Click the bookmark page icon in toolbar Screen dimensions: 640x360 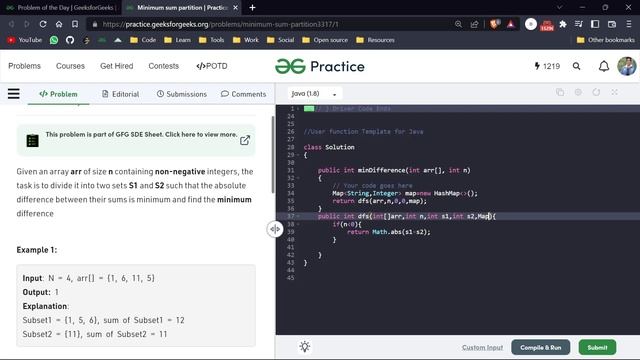(x=75, y=24)
